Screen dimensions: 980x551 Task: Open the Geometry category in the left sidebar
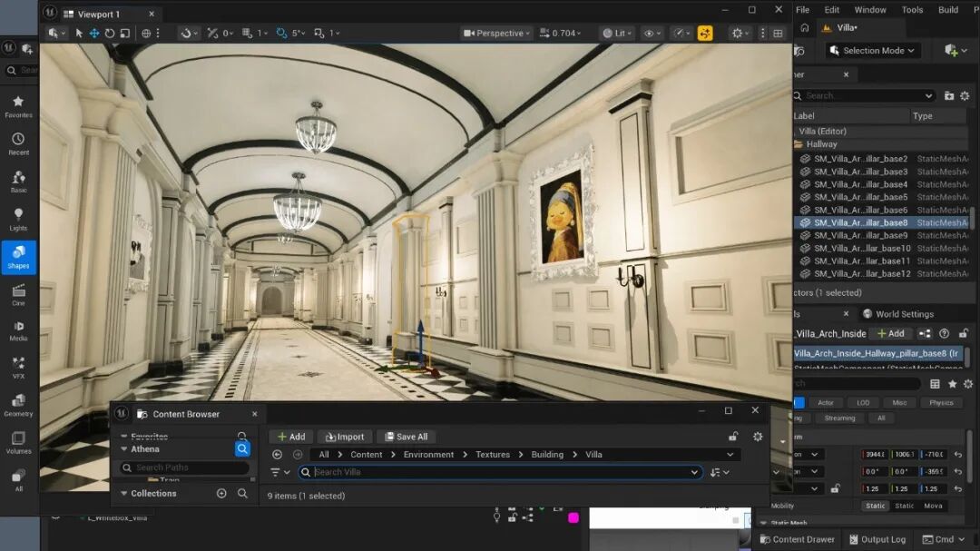(18, 404)
